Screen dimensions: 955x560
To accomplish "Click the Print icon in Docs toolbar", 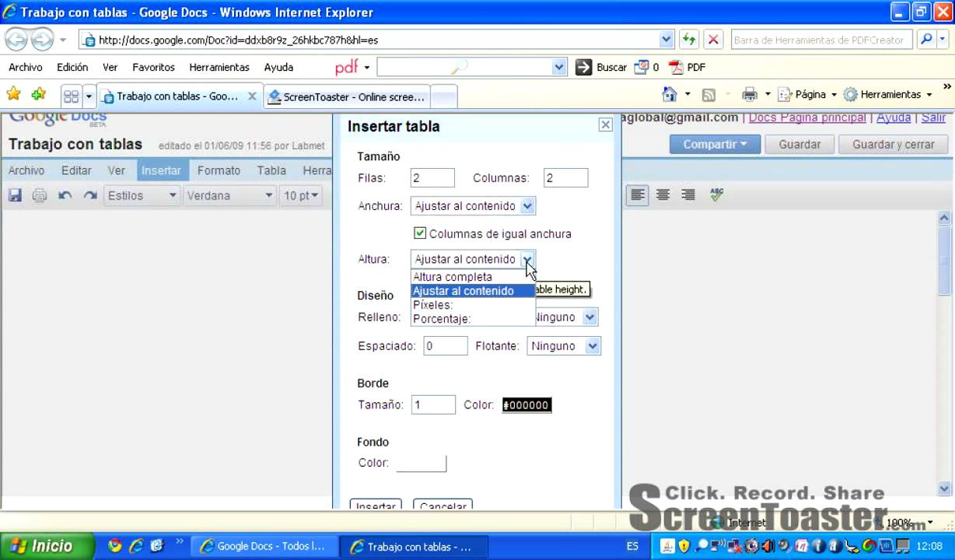I will point(40,195).
